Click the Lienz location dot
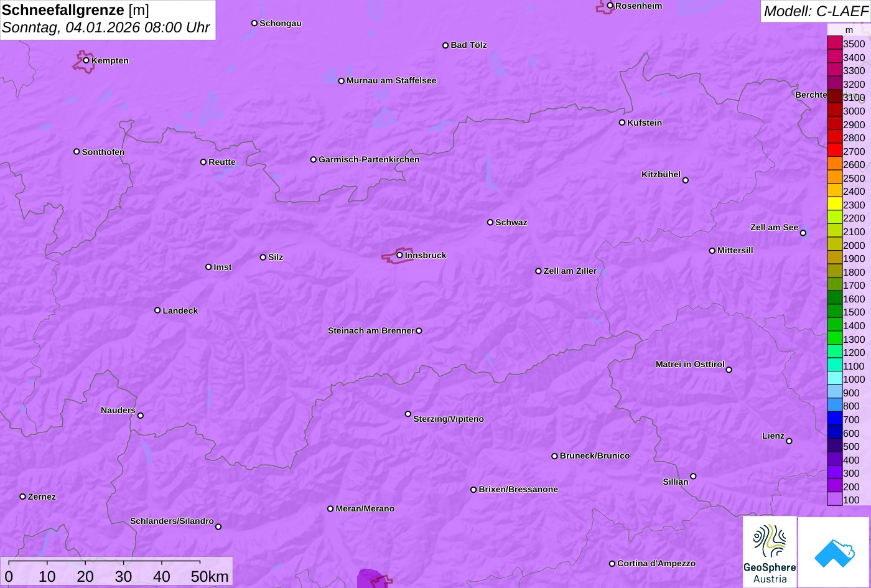Viewport: 871px width, 588px height. tap(789, 441)
